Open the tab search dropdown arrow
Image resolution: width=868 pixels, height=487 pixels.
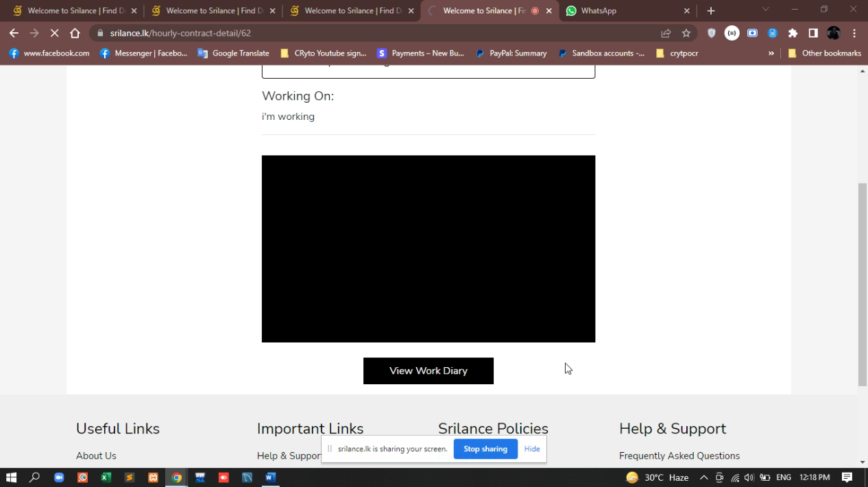point(766,10)
